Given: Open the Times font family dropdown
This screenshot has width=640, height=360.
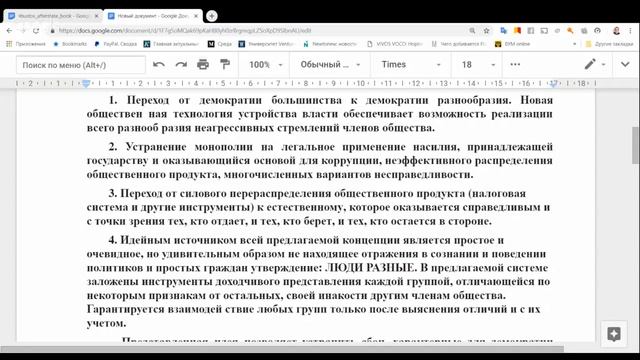Looking at the screenshot, I should (411, 65).
